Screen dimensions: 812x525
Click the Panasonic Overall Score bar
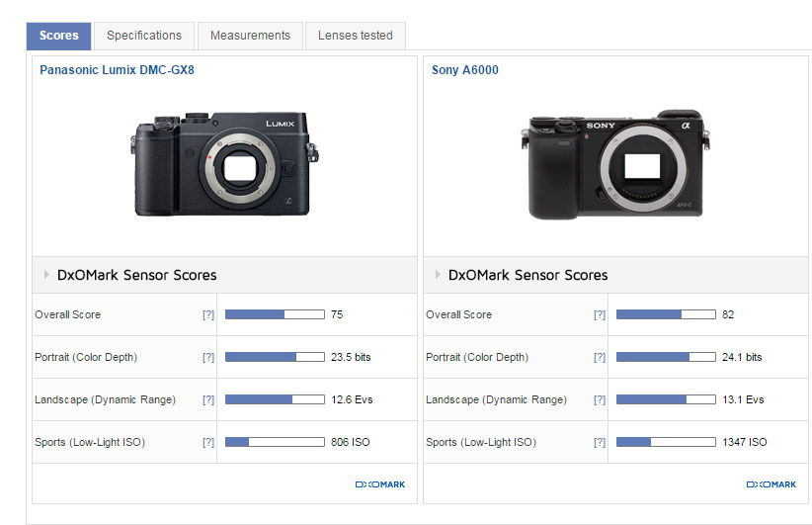coord(275,314)
